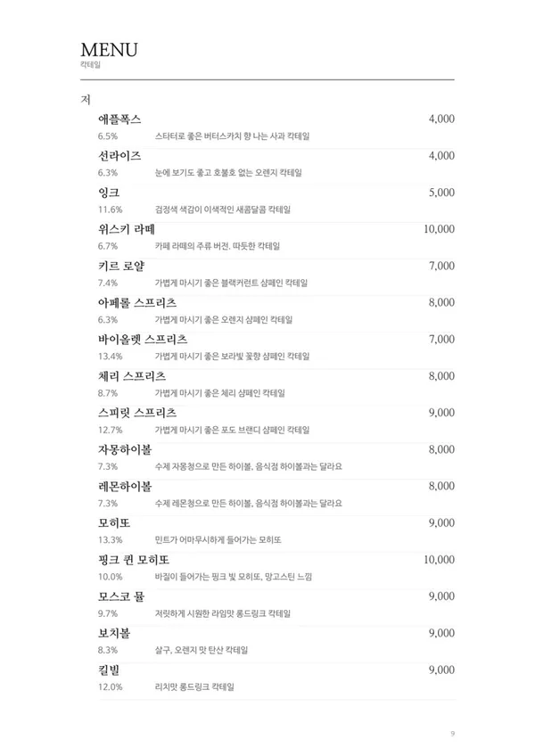Select the 레몬하이볼 cocktail
The width and height of the screenshot is (535, 756).
[x=125, y=486]
